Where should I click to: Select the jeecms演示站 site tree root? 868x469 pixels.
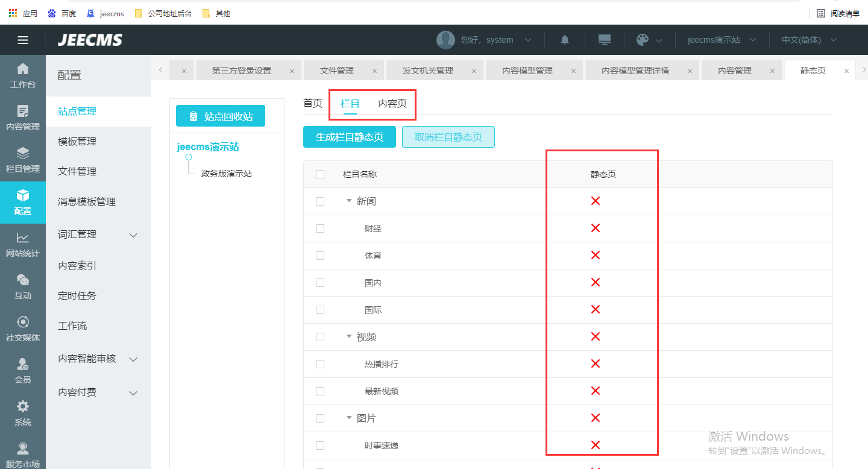208,146
